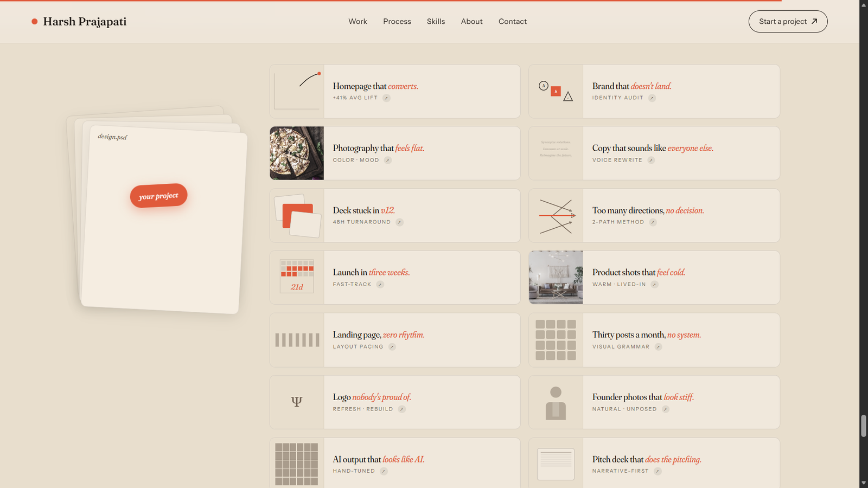Screen dimensions: 868x488
Task: Click the arrow icon next to IDENTITY AUDIT
Action: click(652, 98)
